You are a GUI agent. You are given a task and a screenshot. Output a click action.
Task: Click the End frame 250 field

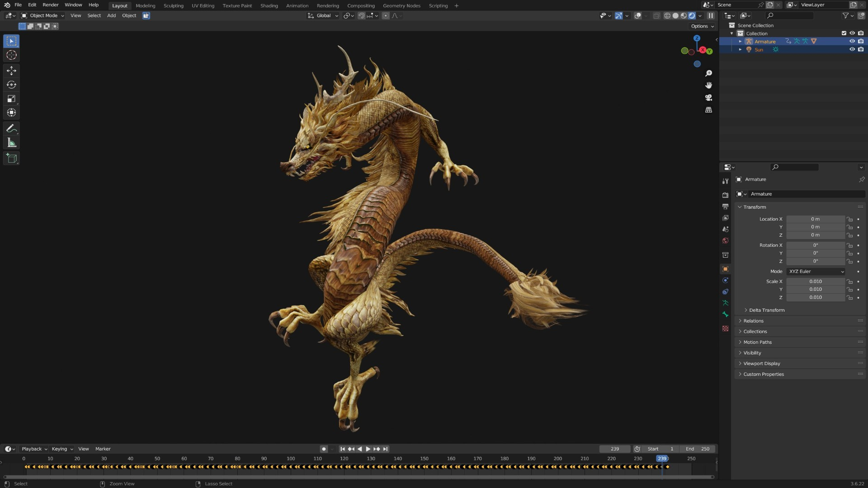click(698, 449)
